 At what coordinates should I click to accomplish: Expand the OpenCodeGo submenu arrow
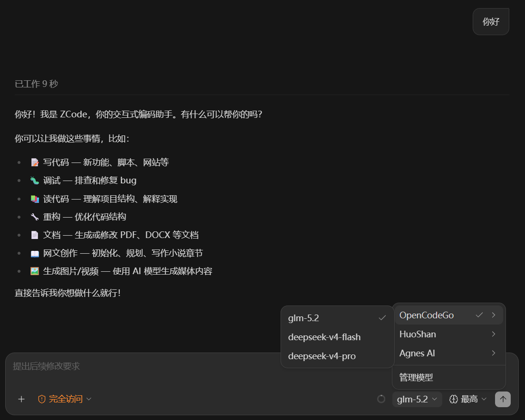pyautogui.click(x=494, y=315)
